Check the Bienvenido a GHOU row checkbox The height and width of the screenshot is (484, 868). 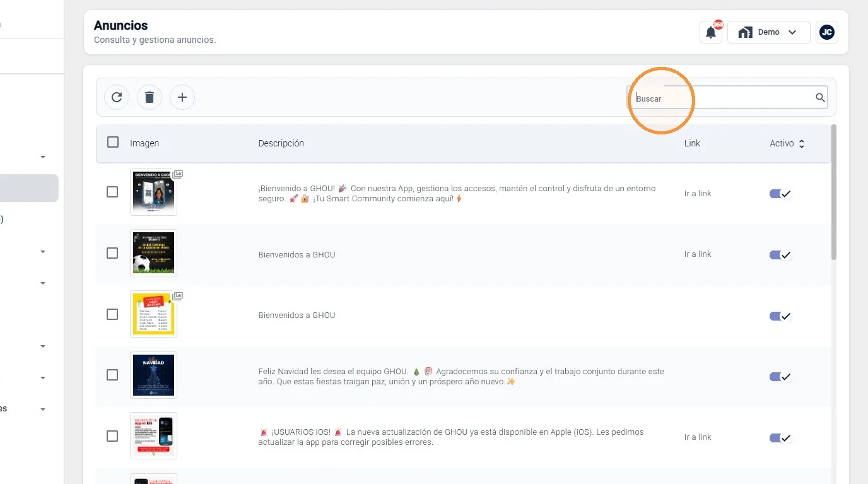pos(112,192)
